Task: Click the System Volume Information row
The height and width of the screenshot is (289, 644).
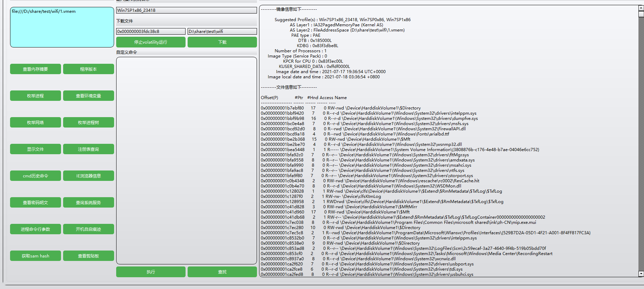Action: pos(400,150)
